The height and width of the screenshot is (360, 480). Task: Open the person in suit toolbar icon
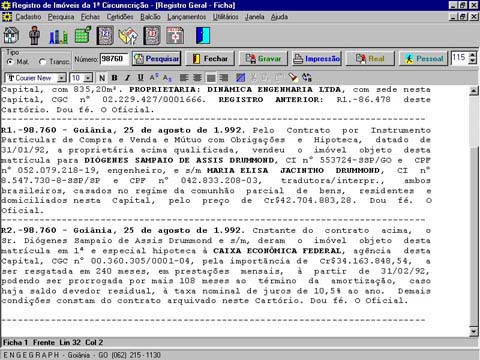[34, 35]
